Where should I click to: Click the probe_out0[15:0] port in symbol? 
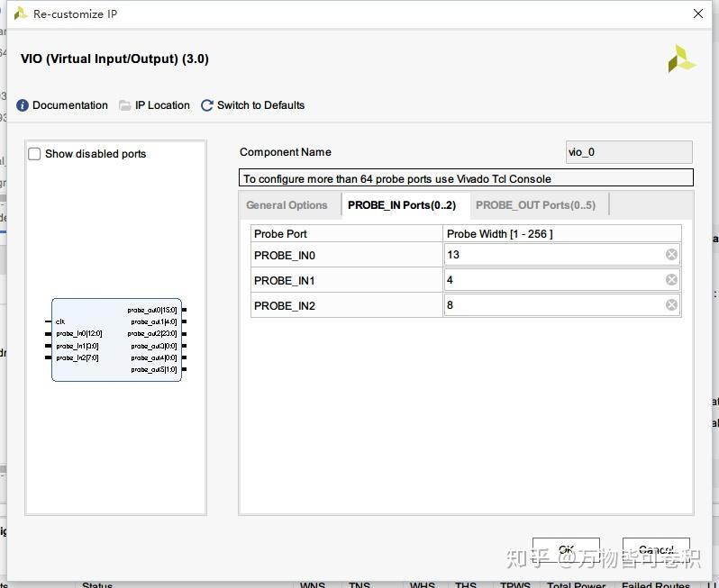tap(152, 311)
